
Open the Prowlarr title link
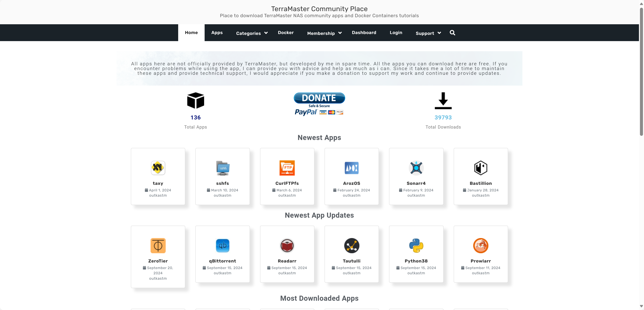[480, 261]
